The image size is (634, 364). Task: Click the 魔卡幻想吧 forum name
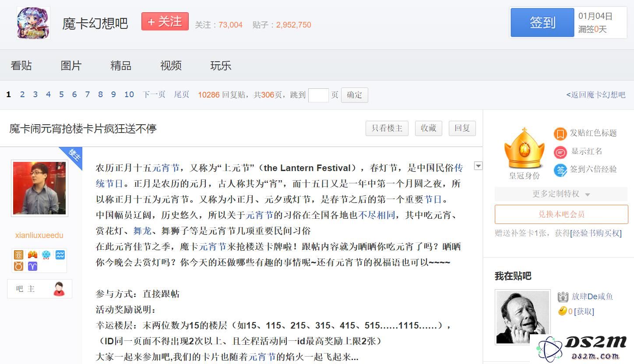coord(95,23)
